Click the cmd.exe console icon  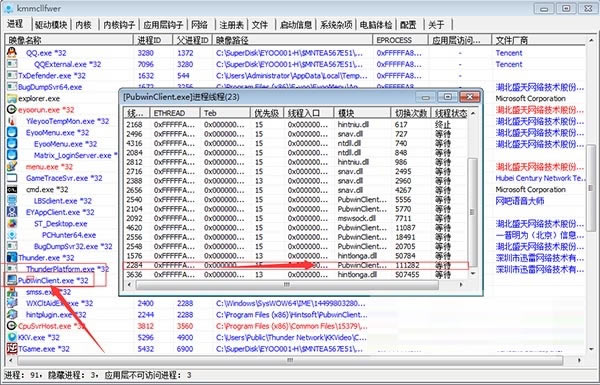tap(12, 189)
